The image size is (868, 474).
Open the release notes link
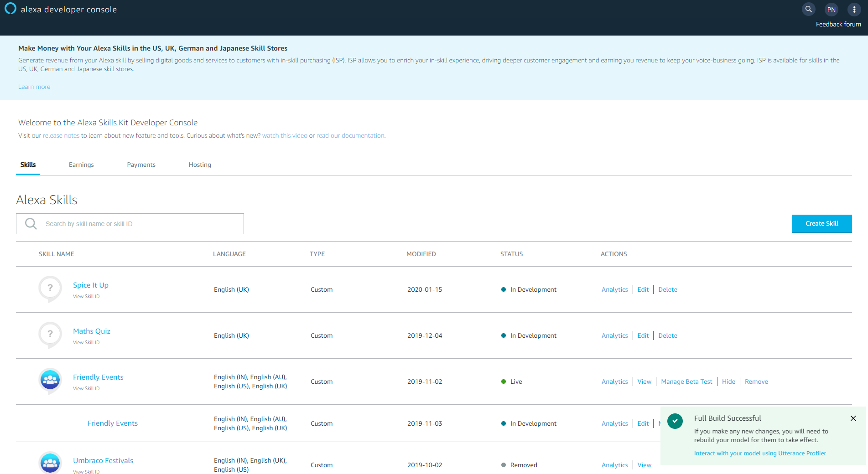tap(61, 135)
